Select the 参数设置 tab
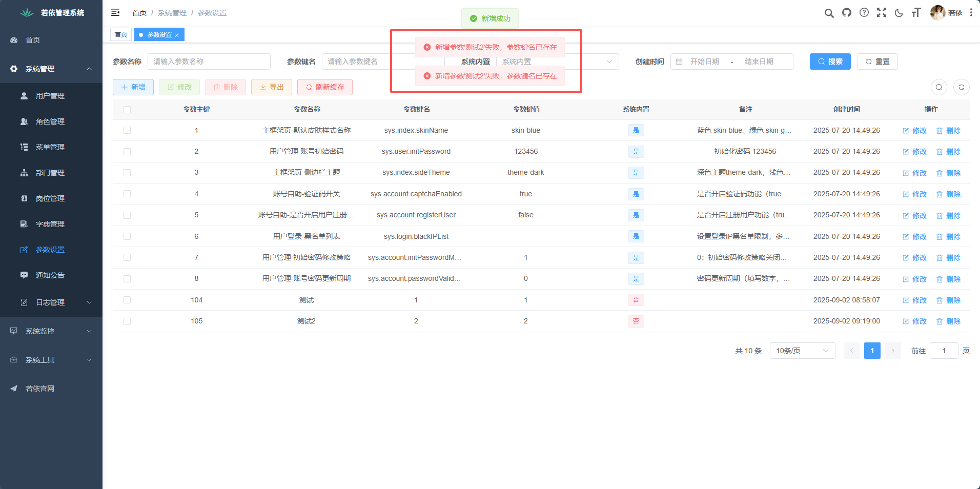This screenshot has width=980, height=489. [x=159, y=35]
